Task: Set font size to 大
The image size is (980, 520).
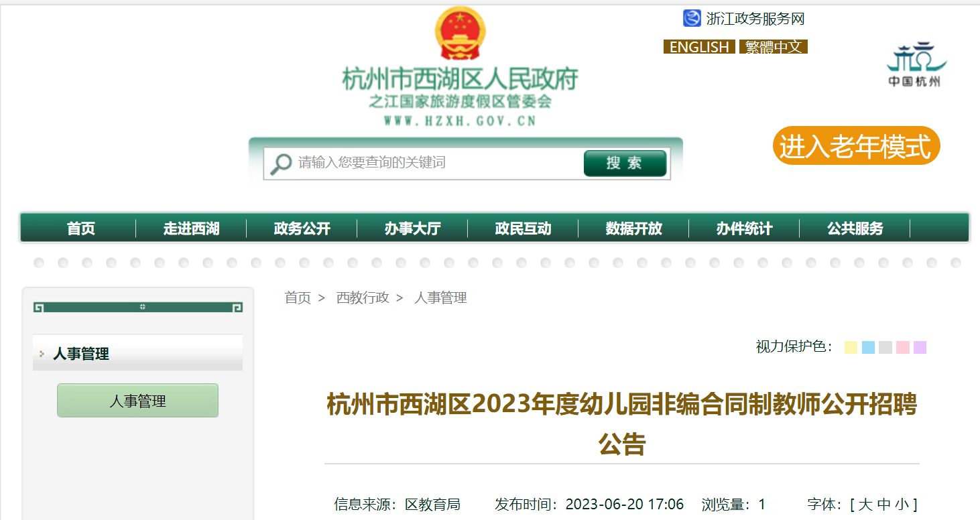Action: pos(865,505)
